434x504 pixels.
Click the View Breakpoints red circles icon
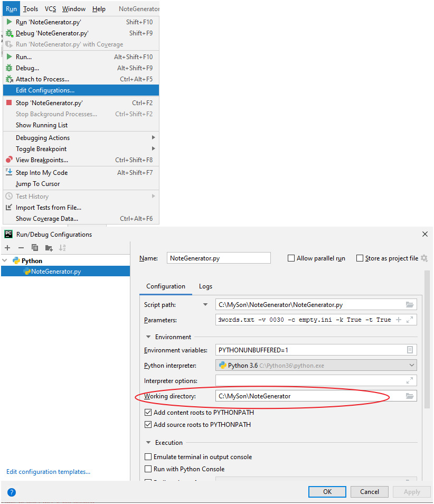click(10, 160)
